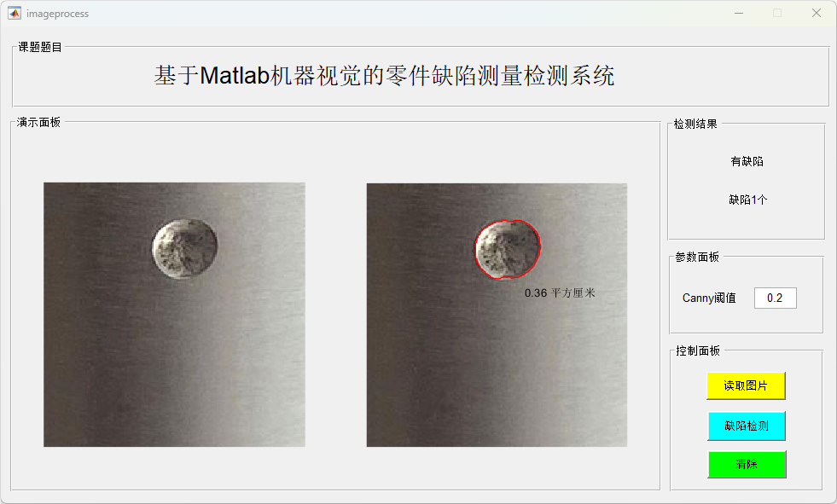Focus the Canny阈值 input field
The width and height of the screenshot is (837, 504).
coord(775,298)
